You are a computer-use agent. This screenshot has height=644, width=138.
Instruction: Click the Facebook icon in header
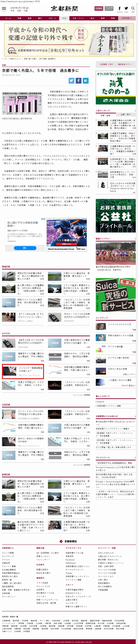120,8
